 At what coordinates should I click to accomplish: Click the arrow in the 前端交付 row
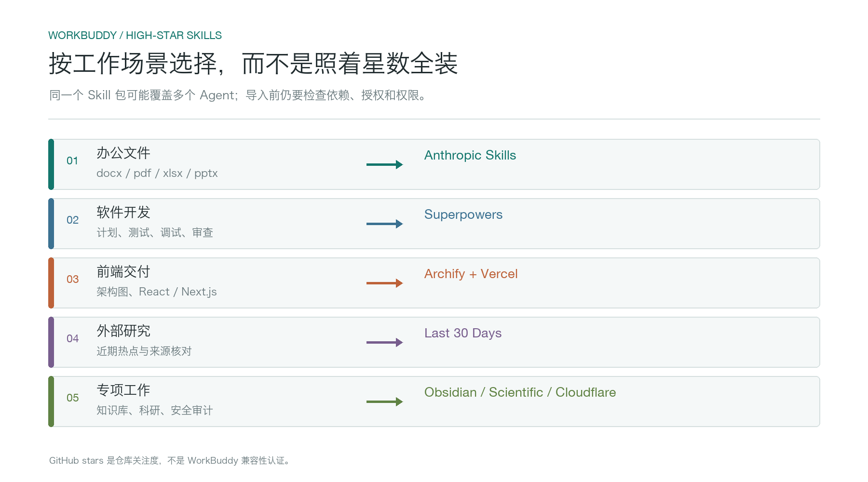(384, 283)
